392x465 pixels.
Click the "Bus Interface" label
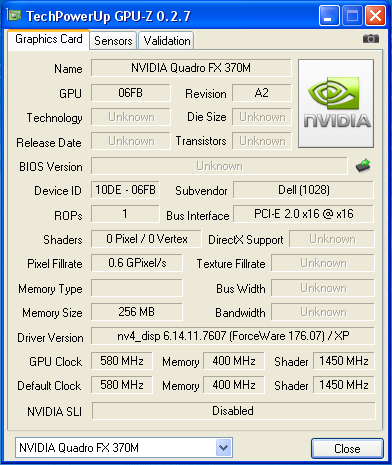pyautogui.click(x=198, y=216)
